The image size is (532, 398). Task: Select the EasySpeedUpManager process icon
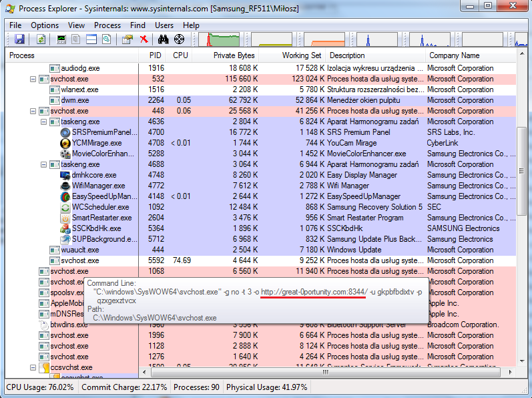65,196
